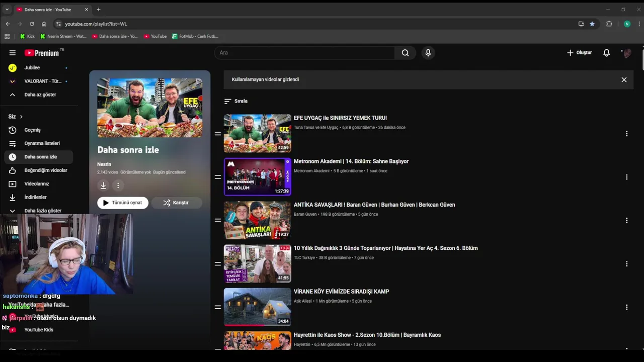This screenshot has width=644, height=362.
Task: Open the YouTube hamburger guide menu
Action: (x=12, y=53)
